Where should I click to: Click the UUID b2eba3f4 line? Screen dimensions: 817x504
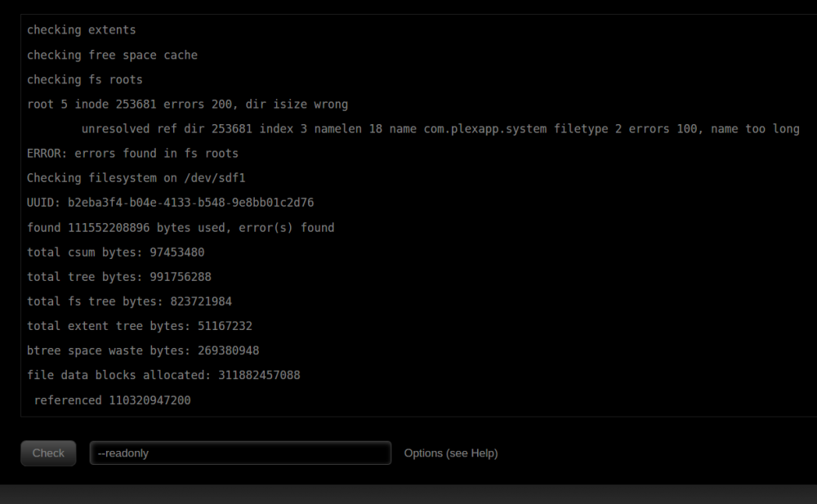(171, 203)
